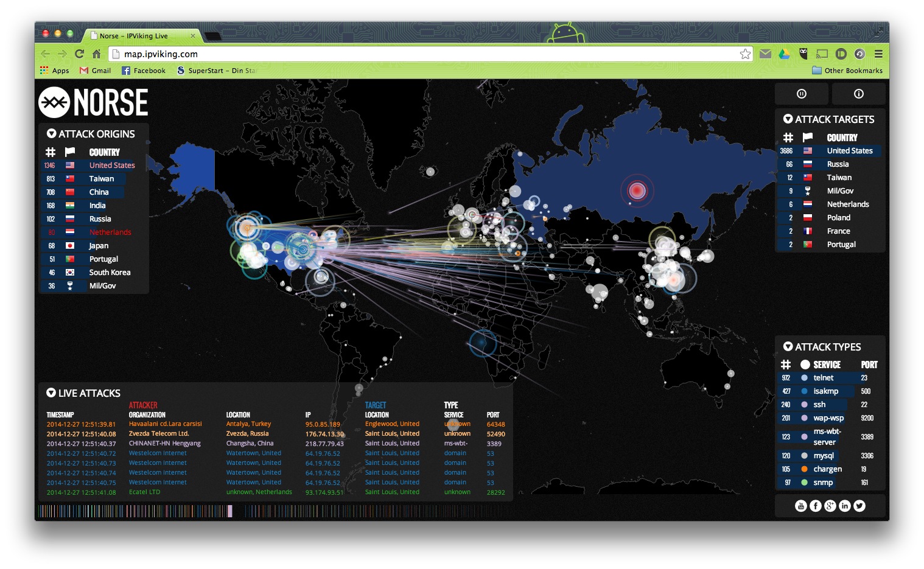
Task: Open Norse Twitter icon
Action: click(x=859, y=506)
